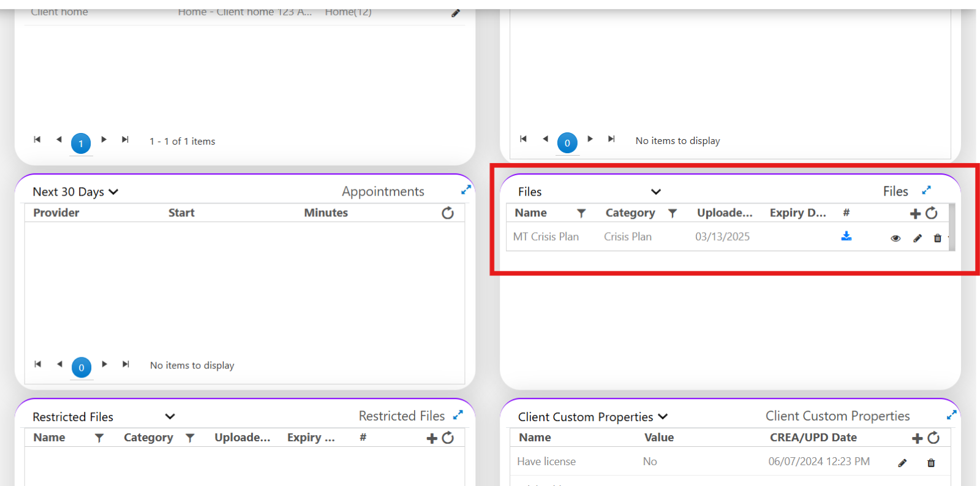Image resolution: width=980 pixels, height=486 pixels.
Task: Add a new file with plus icon
Action: point(915,213)
